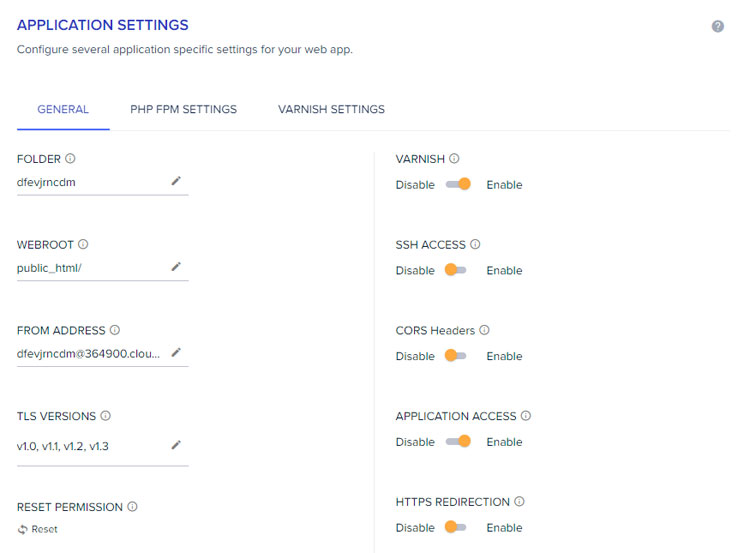750x553 pixels.
Task: Switch to the Varnish Settings tab
Action: [x=331, y=110]
